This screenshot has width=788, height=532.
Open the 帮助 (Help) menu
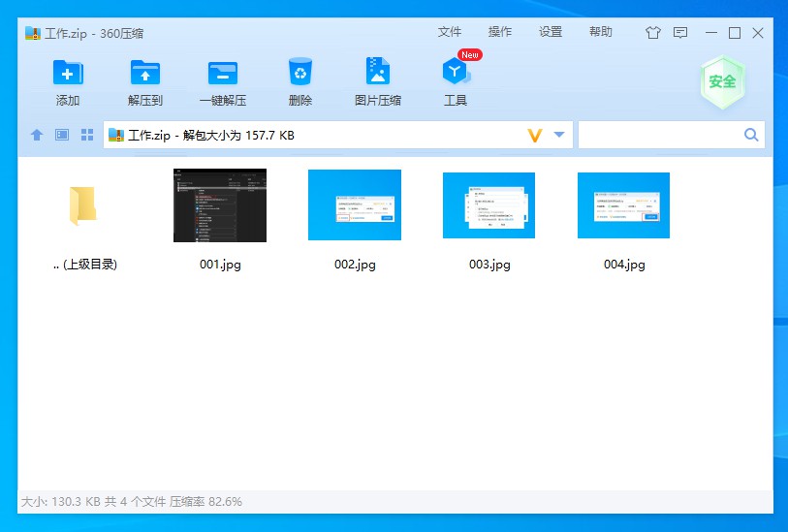tap(601, 32)
